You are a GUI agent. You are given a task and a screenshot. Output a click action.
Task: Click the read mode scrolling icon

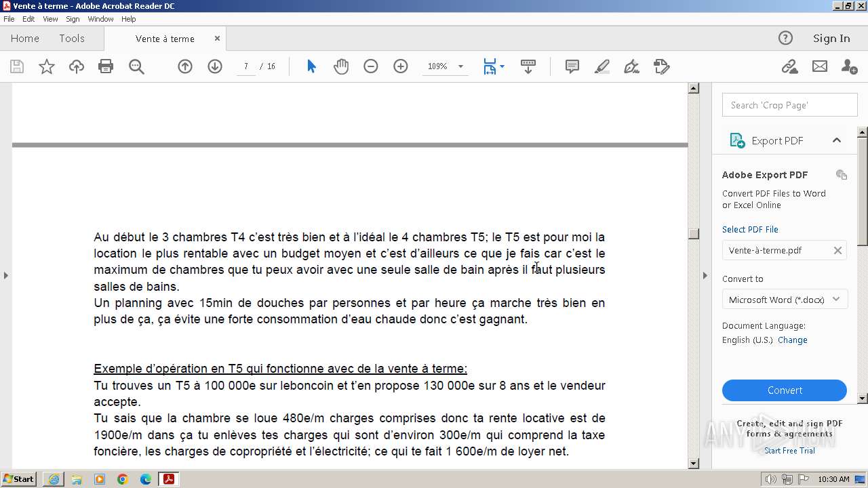click(x=528, y=66)
